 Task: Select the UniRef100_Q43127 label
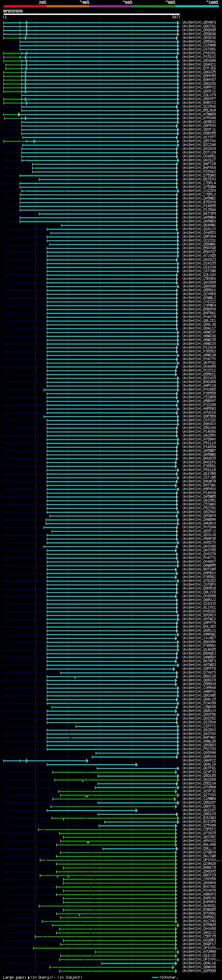point(199,160)
